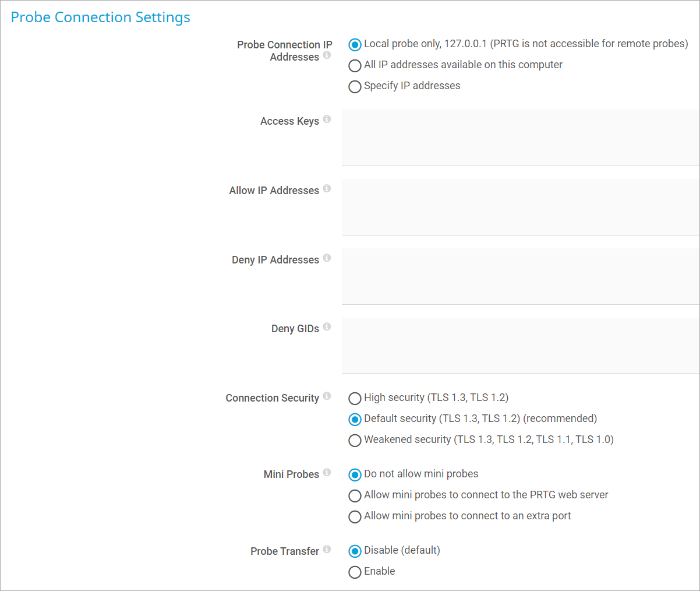Open the Probe Transfer help icon
Viewport: 700px width, 591px height.
pos(327,549)
